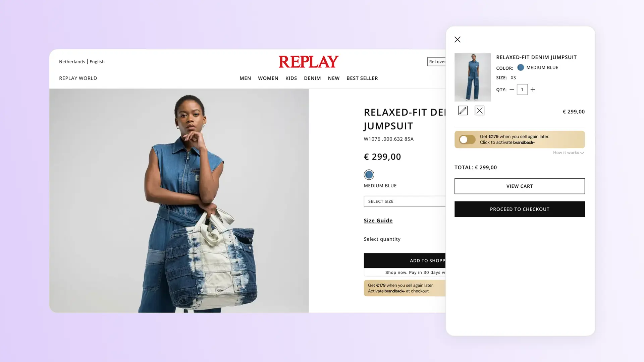Open the SELECT SIZE dropdown
The image size is (644, 362).
pos(405,201)
